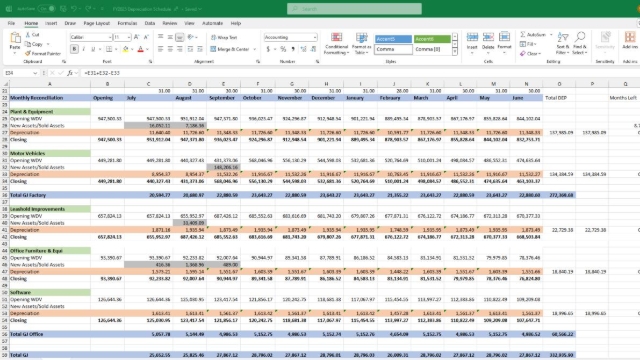The width and height of the screenshot is (640, 360).
Task: Open the font size dropdown
Action: tap(129, 37)
